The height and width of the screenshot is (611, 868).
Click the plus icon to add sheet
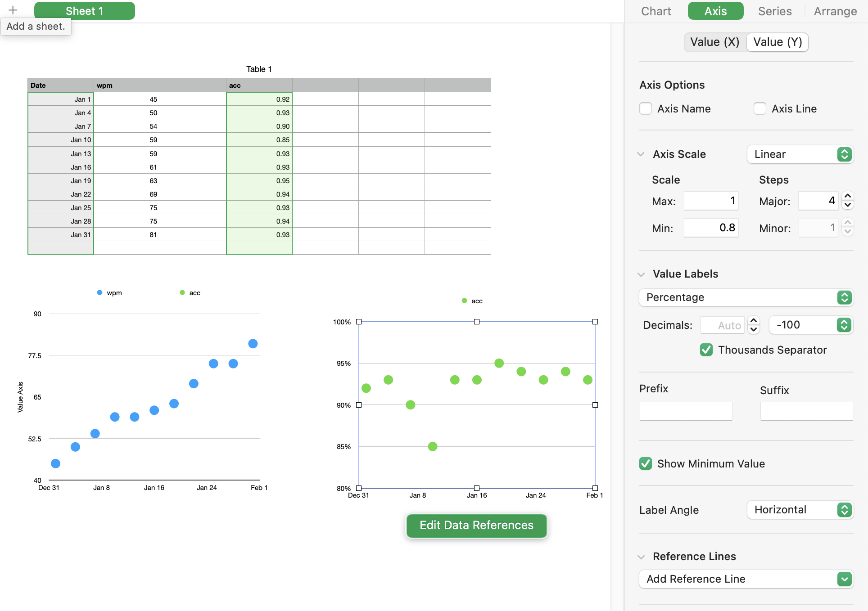13,10
